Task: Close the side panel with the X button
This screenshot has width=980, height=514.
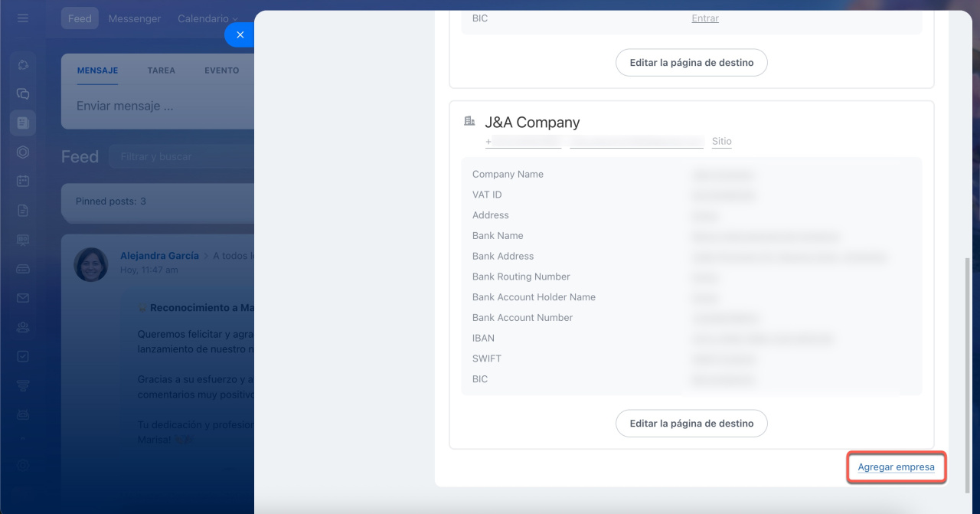Action: tap(240, 34)
